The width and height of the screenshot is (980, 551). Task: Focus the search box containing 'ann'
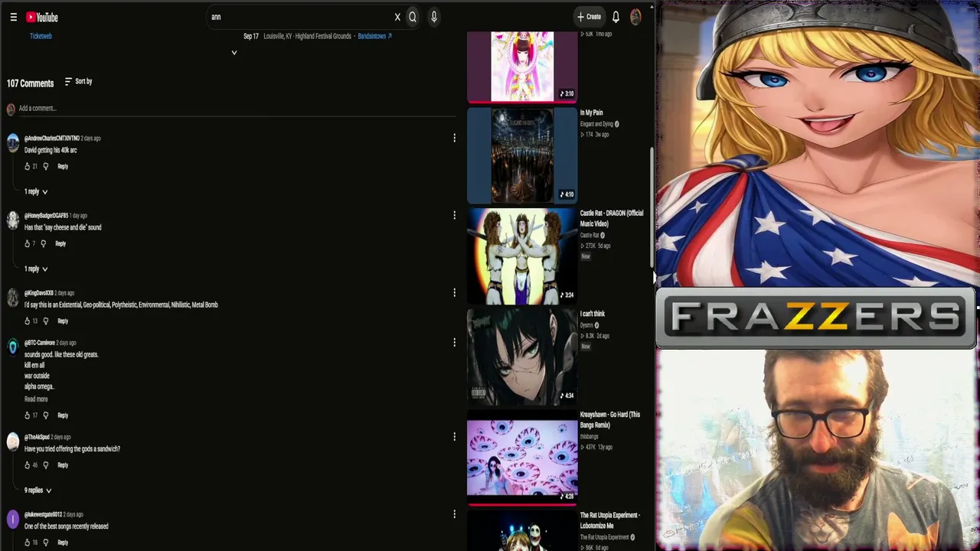300,17
